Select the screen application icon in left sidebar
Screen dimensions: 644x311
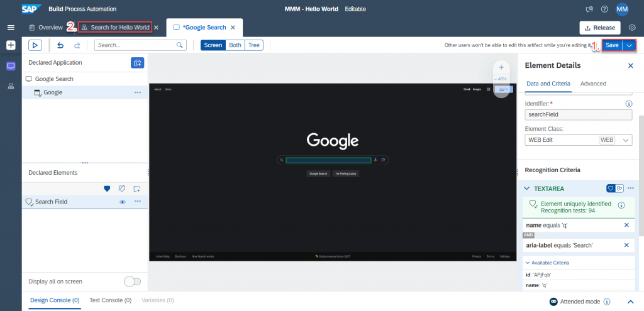[x=11, y=66]
